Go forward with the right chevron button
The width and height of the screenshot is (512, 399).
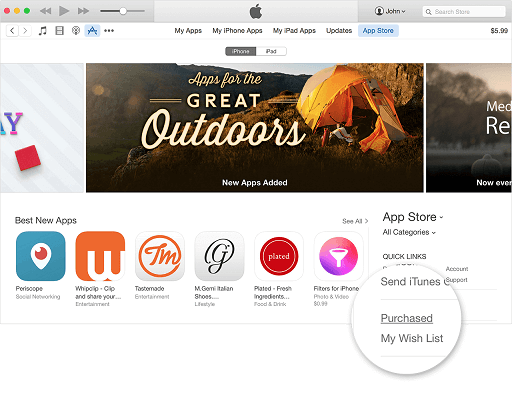(25, 31)
